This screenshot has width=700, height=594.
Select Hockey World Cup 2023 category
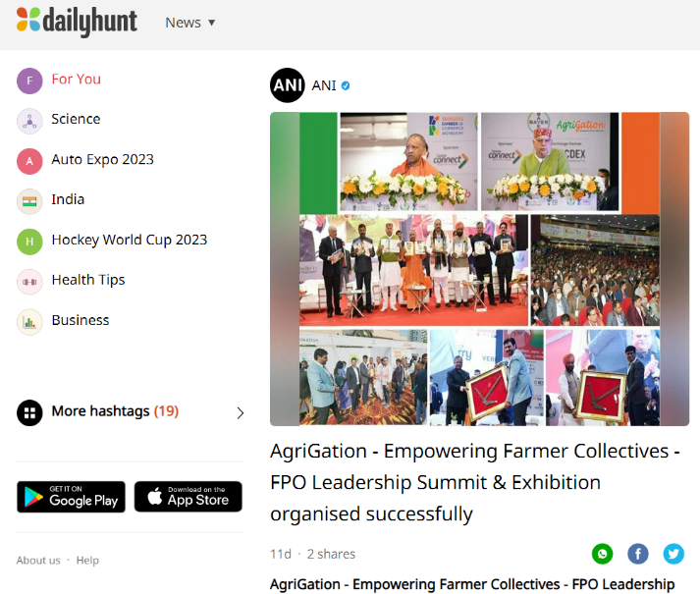pos(130,240)
